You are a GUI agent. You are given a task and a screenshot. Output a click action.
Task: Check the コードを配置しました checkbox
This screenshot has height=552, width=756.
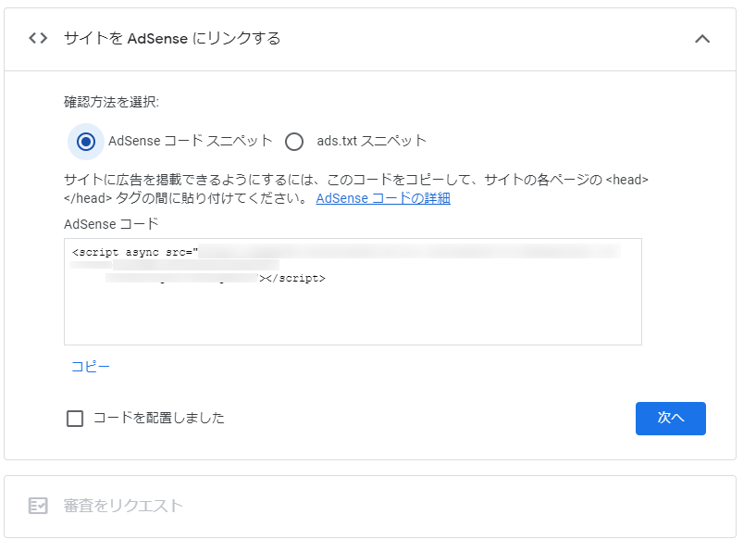(75, 419)
